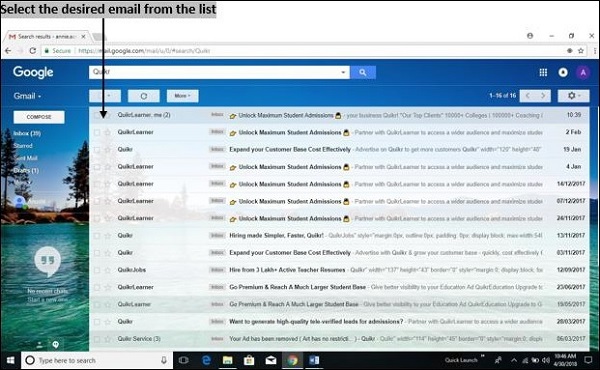The width and height of the screenshot is (600, 370).
Task: Open Want to generate high-quality leads email
Action: (x=339, y=322)
